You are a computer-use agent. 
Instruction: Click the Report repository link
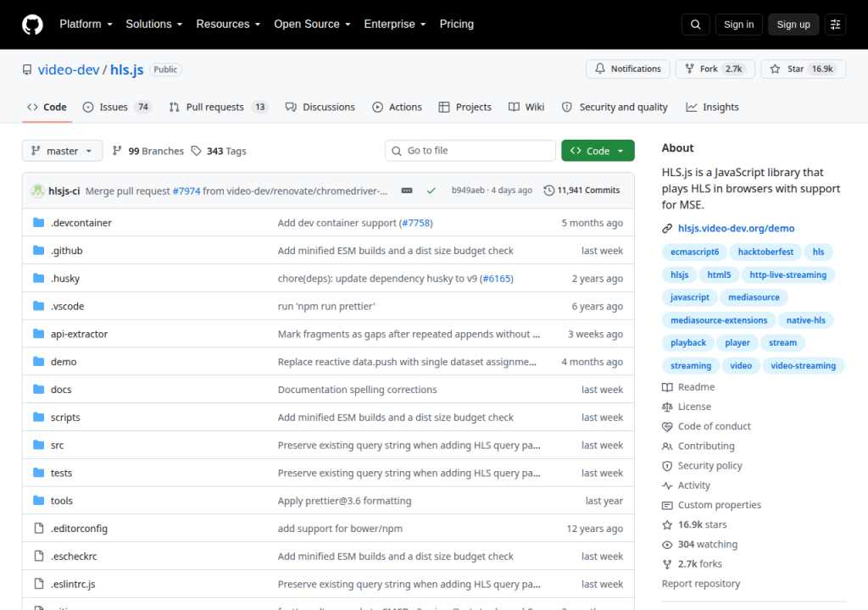click(x=701, y=584)
